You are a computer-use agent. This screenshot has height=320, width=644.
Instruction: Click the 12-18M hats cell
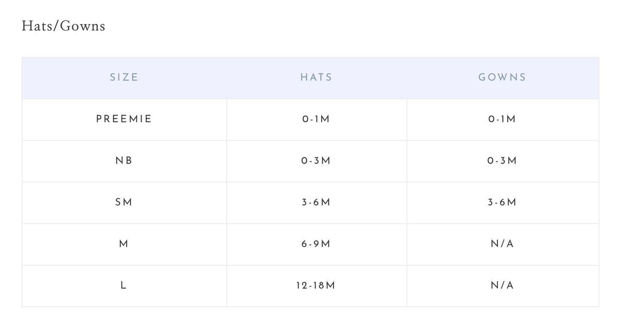[316, 286]
